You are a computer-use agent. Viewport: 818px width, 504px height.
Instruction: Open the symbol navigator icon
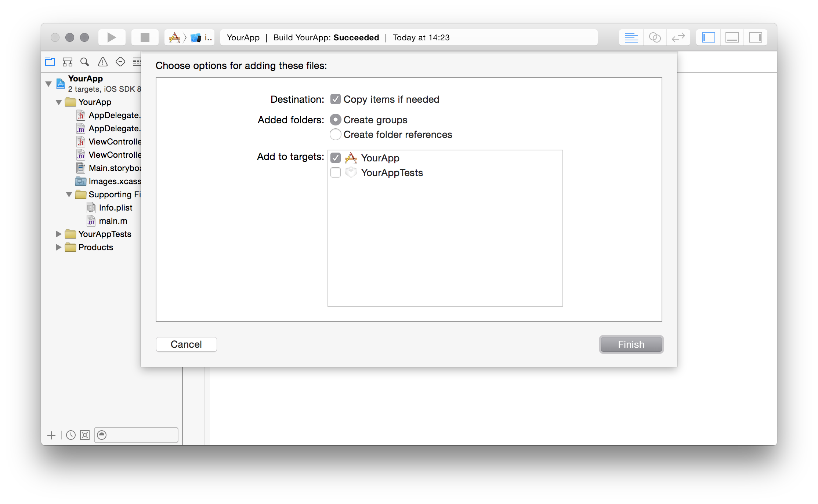point(68,62)
